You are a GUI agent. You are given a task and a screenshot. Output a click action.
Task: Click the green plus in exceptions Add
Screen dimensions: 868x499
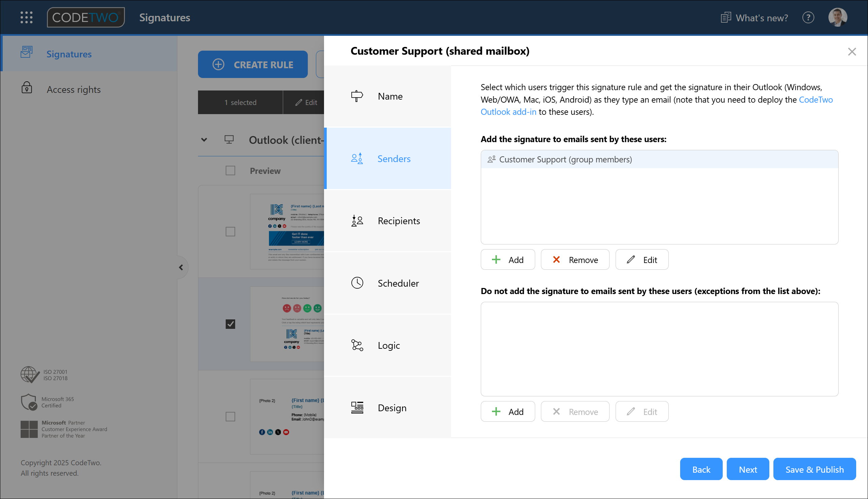tap(496, 412)
